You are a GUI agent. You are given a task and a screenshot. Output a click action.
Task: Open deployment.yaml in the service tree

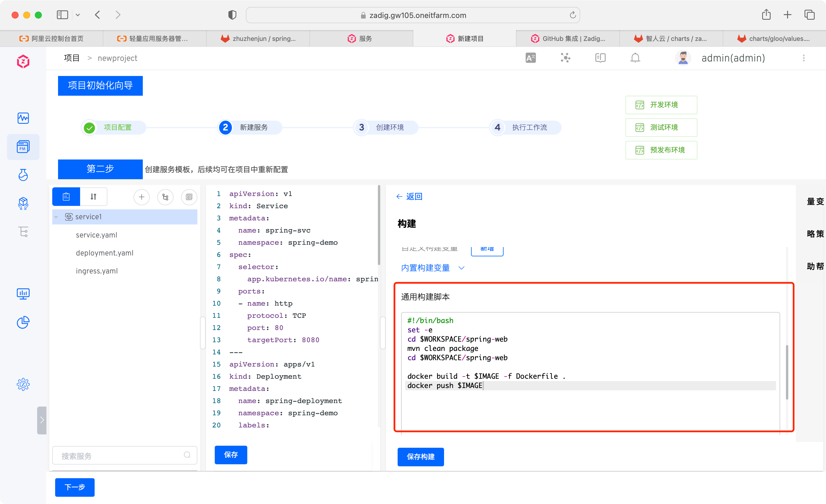tap(104, 253)
